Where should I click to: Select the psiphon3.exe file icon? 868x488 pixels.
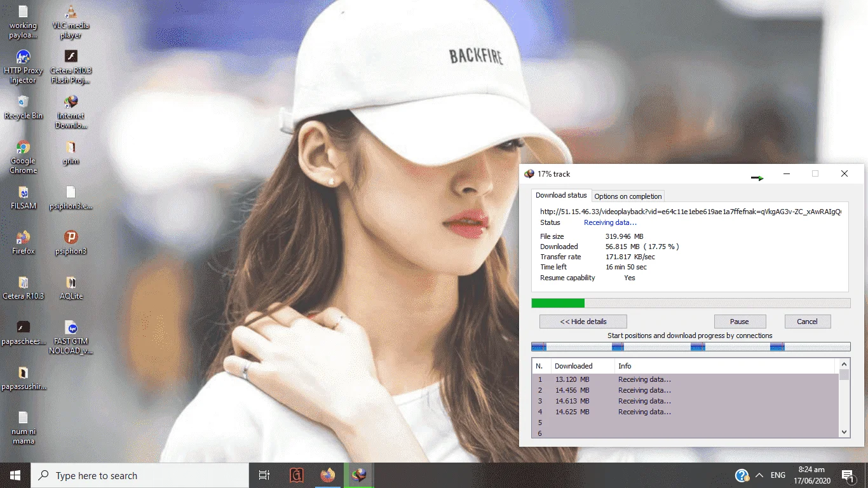tap(71, 198)
